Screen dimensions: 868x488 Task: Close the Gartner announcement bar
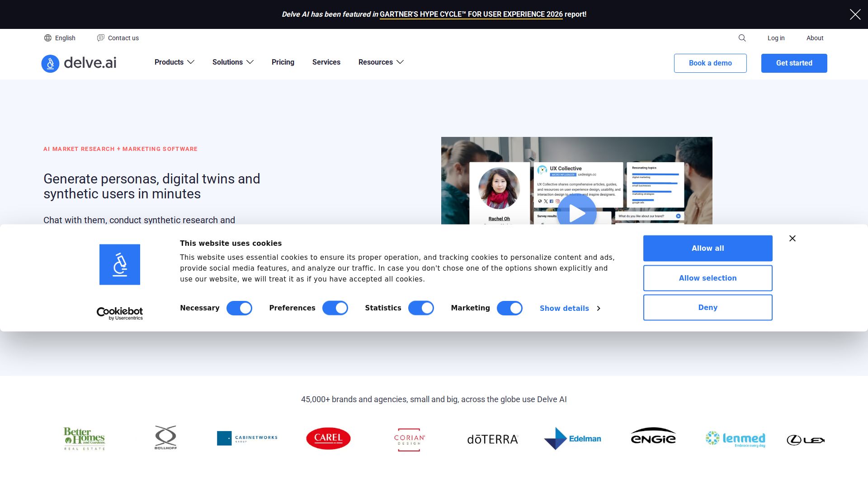pyautogui.click(x=855, y=14)
